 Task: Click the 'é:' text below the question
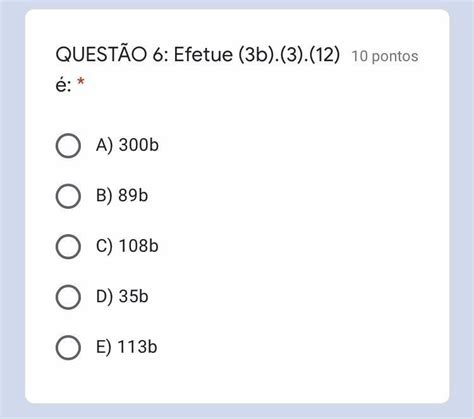point(63,86)
